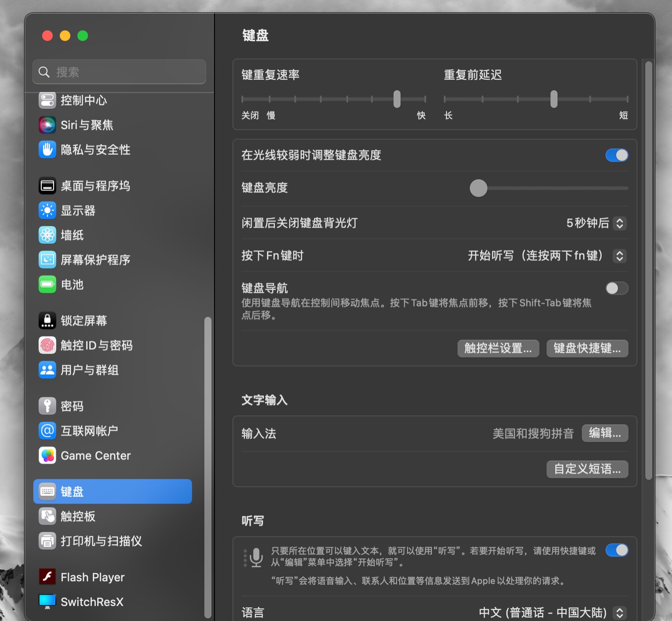This screenshot has height=621, width=672.
Task: Open the Flash Player preference icon
Action: [x=47, y=577]
